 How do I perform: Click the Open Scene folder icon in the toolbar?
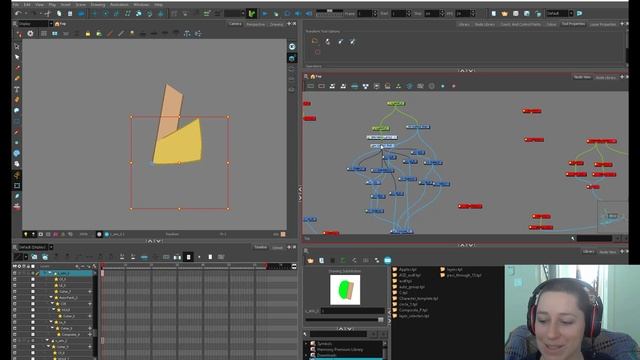pyautogui.click(x=504, y=13)
